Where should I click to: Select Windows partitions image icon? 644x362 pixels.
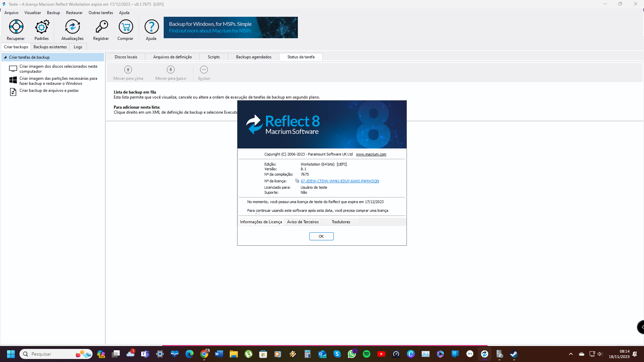click(x=13, y=80)
